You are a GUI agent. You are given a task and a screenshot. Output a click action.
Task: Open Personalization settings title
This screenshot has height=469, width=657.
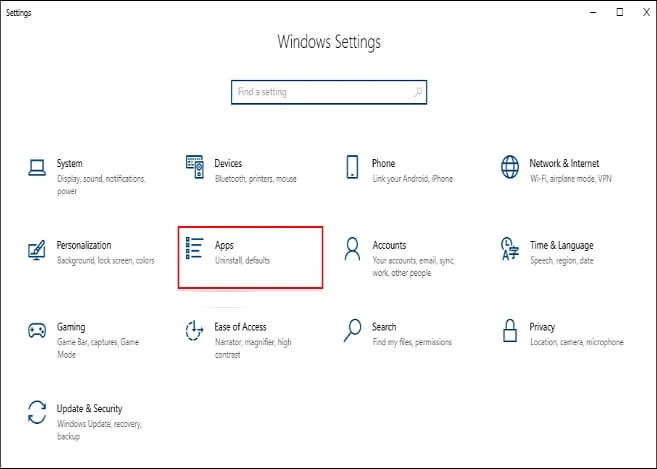pyautogui.click(x=84, y=245)
